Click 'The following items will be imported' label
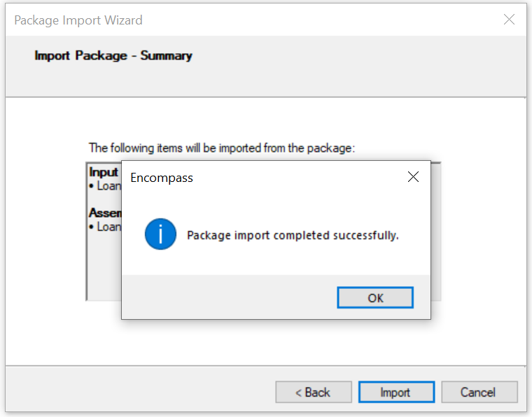Screen dimensions: 532x417 (x=222, y=148)
